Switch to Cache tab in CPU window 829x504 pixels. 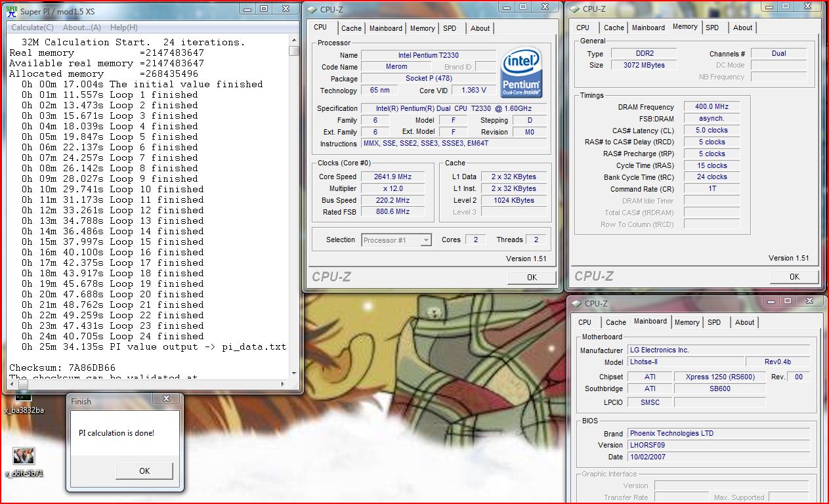(351, 28)
